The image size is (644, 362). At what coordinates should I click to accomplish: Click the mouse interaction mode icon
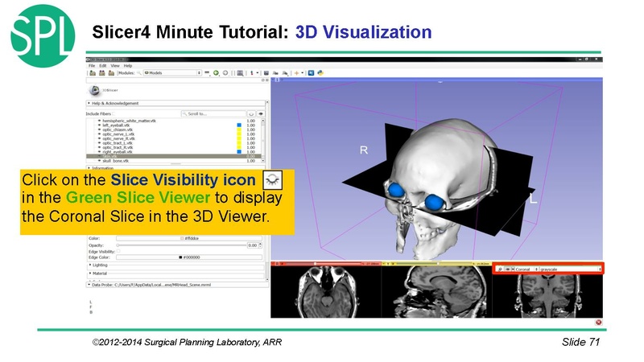[252, 73]
